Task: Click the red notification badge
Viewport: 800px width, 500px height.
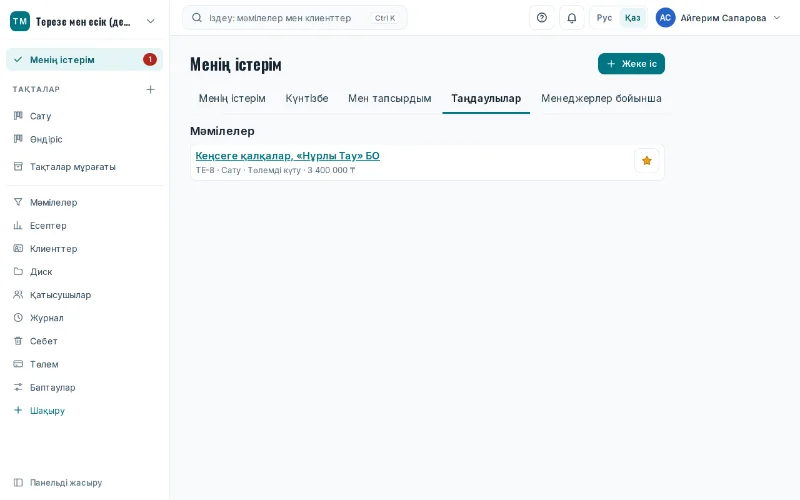Action: tap(150, 60)
